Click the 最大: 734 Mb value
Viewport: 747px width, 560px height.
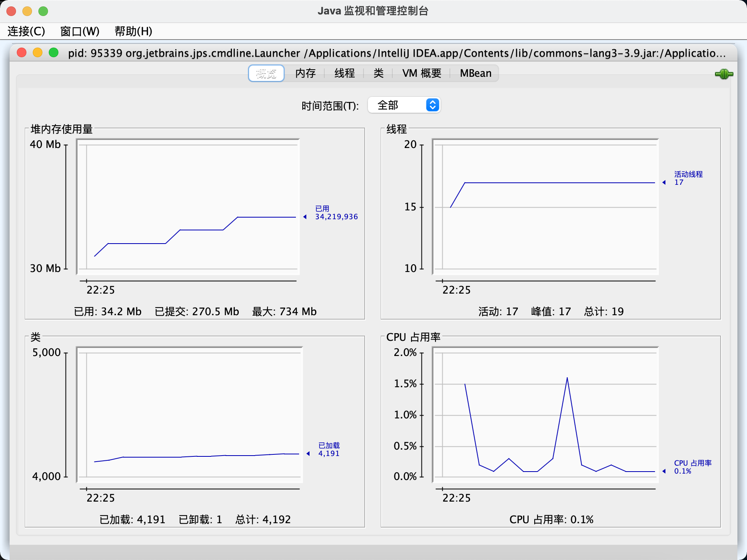pyautogui.click(x=284, y=312)
